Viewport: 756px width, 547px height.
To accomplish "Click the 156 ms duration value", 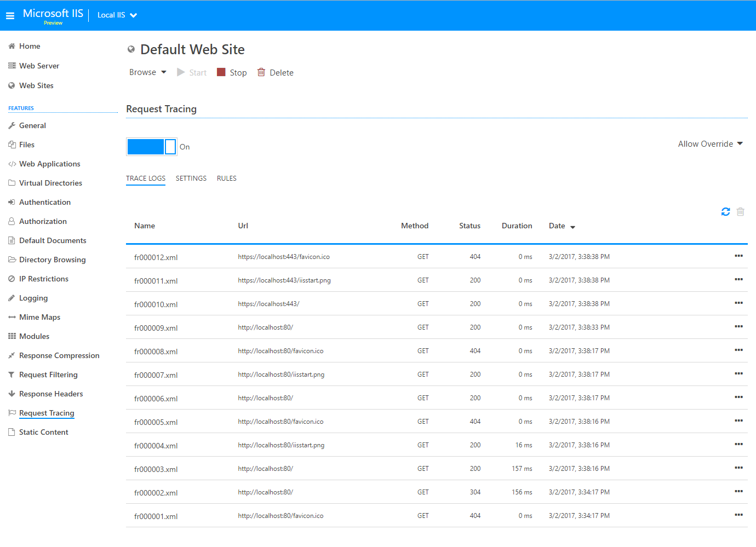I will coord(522,492).
